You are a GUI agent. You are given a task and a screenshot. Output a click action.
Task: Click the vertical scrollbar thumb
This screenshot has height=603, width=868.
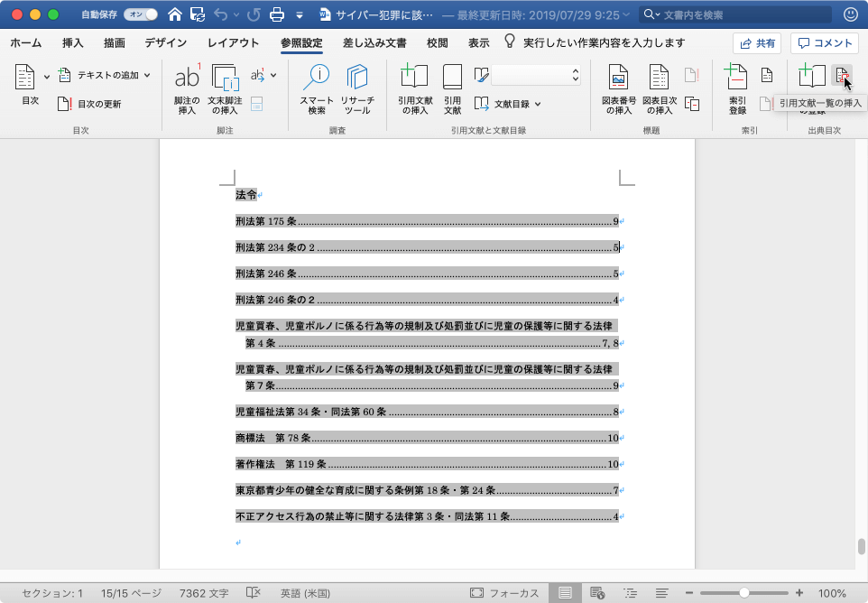862,546
